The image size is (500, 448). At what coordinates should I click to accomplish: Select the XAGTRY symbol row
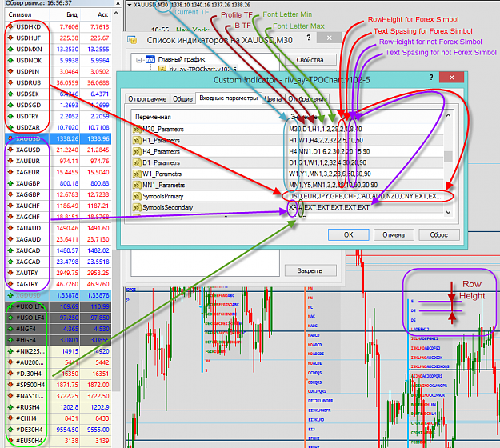tap(58, 284)
